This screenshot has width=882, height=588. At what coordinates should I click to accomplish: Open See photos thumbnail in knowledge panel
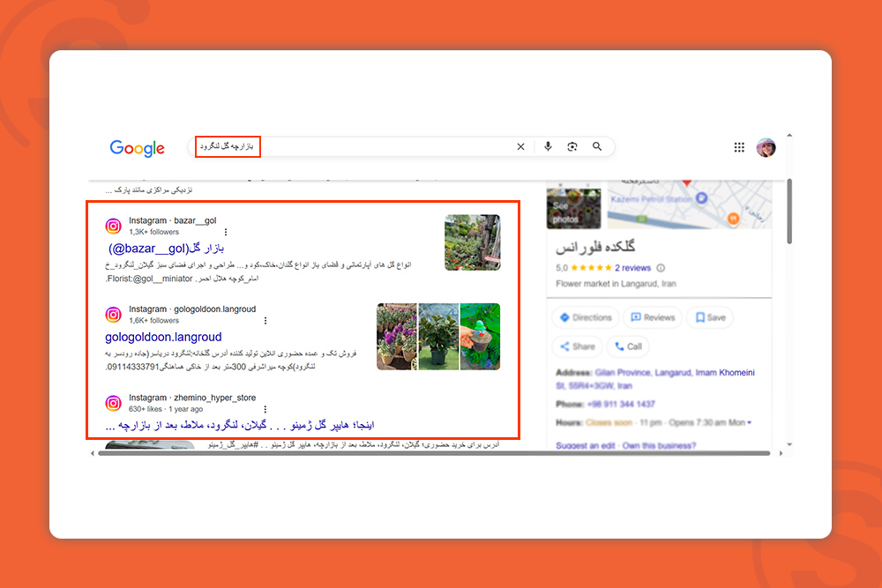click(574, 208)
